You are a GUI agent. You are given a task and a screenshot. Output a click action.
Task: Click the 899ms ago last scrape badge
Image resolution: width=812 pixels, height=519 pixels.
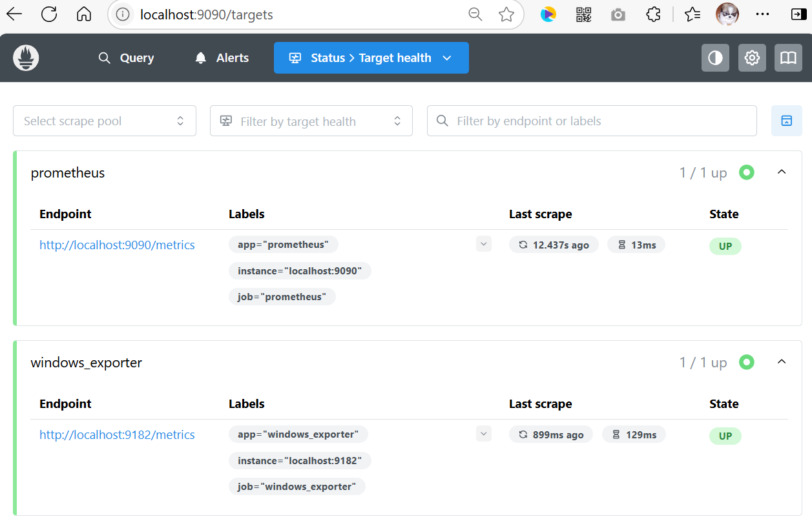click(551, 435)
